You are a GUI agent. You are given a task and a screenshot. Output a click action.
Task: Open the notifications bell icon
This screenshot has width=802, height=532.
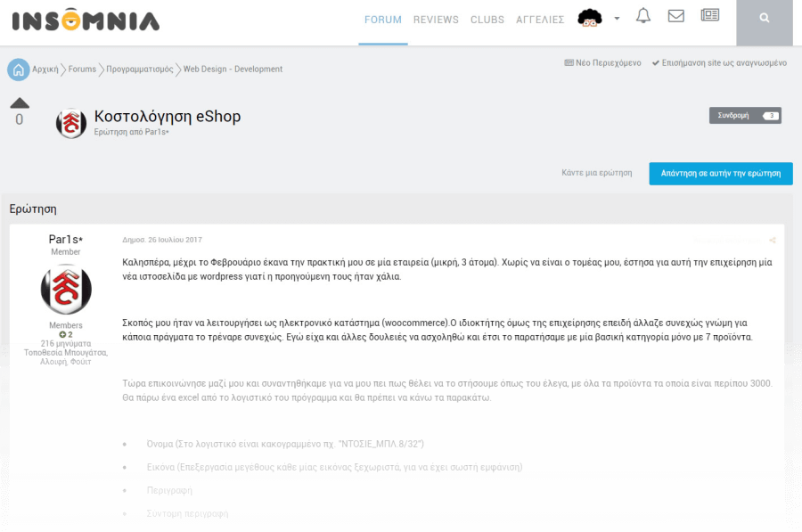(x=643, y=16)
